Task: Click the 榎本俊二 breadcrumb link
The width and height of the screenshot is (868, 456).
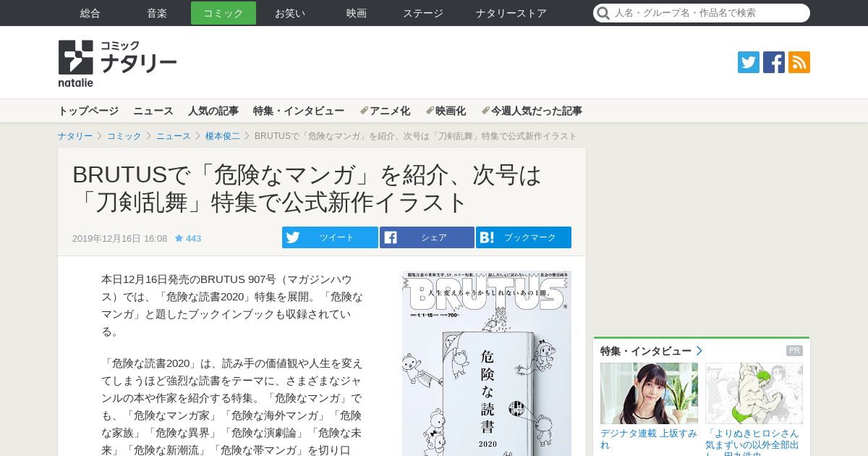Action: tap(223, 136)
